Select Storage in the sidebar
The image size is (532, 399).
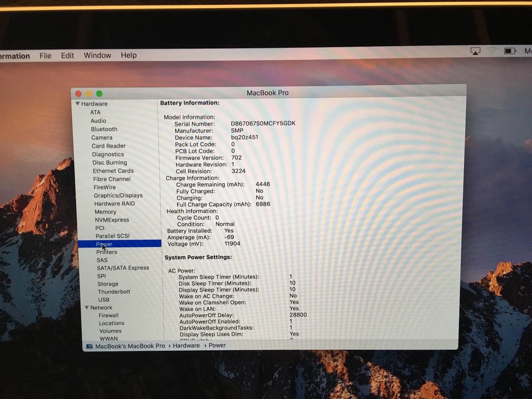108,284
